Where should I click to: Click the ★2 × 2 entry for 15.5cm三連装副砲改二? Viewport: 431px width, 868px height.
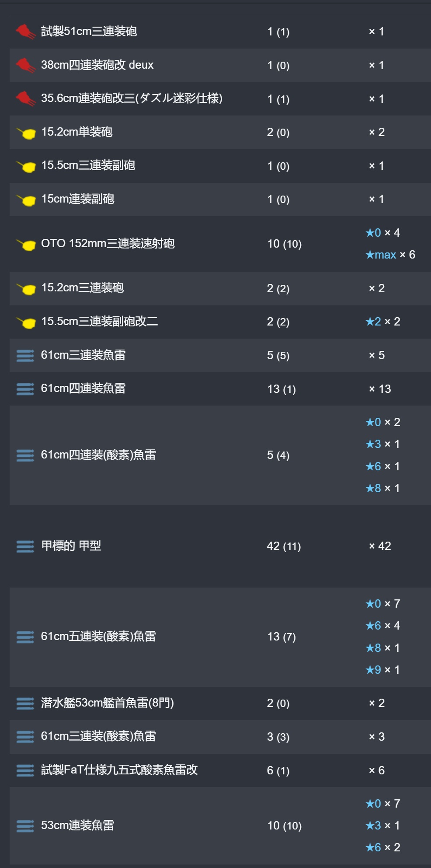[382, 322]
